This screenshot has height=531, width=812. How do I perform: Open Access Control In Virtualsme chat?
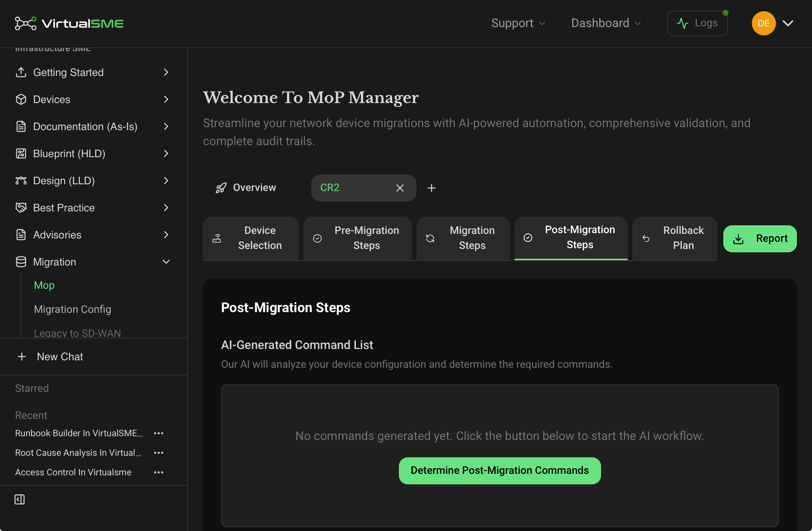point(73,472)
